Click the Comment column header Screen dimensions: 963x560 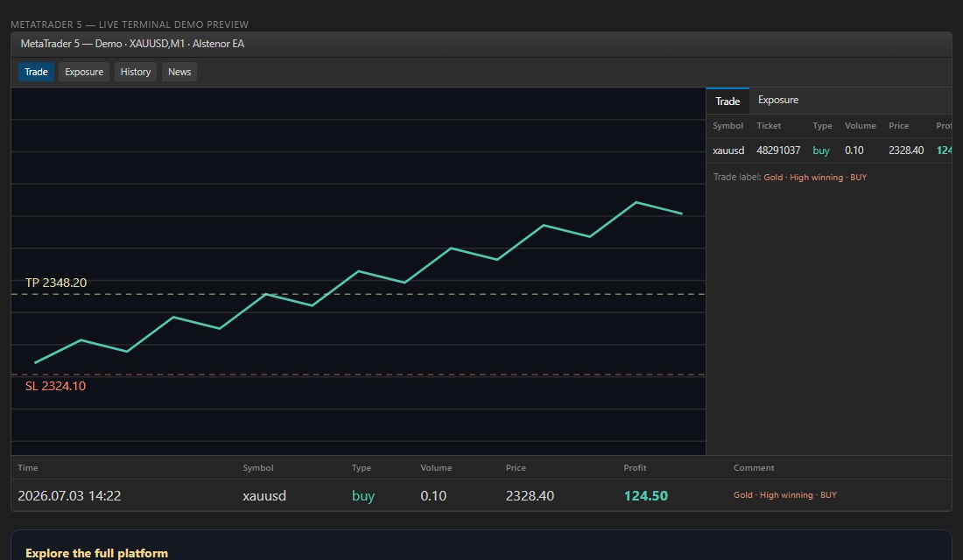tap(754, 468)
